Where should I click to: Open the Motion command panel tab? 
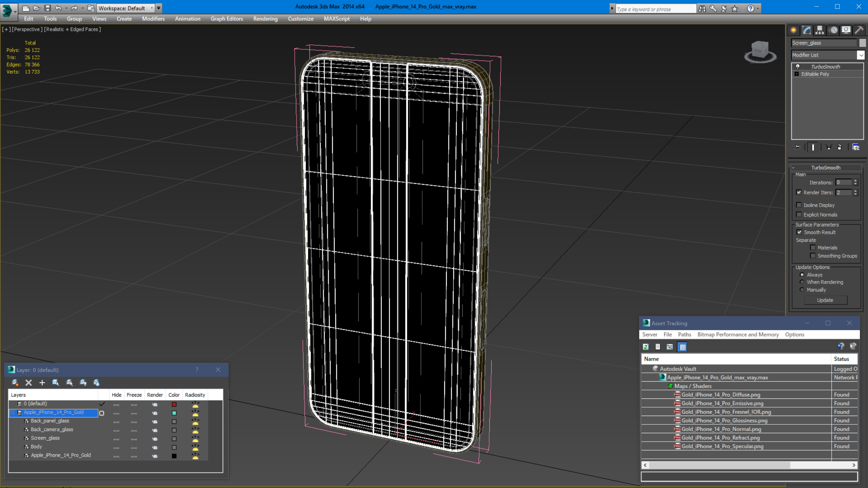[833, 30]
